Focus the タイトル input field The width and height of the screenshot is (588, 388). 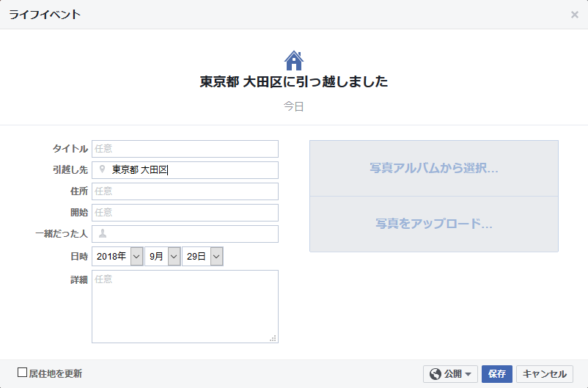coord(185,149)
